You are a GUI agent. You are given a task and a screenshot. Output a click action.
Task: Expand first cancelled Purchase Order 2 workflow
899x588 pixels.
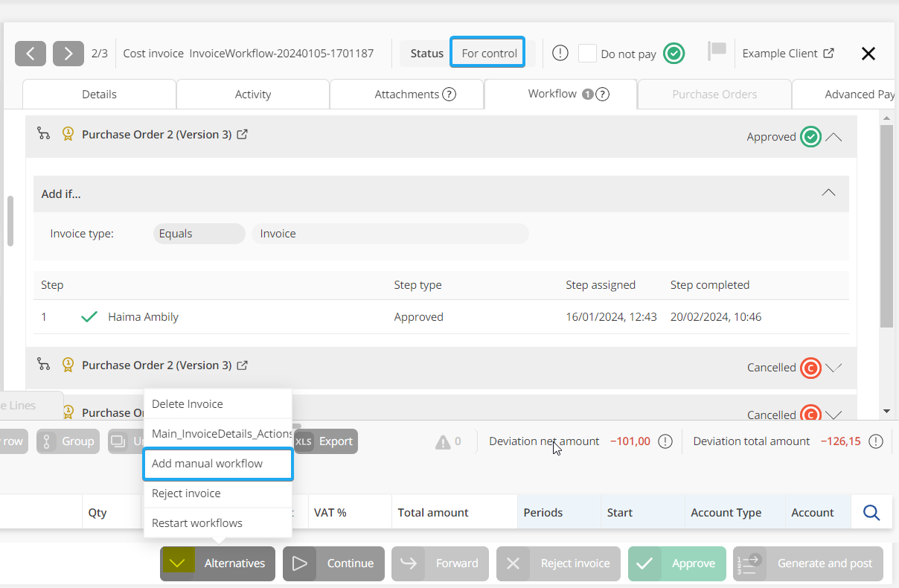coord(834,367)
